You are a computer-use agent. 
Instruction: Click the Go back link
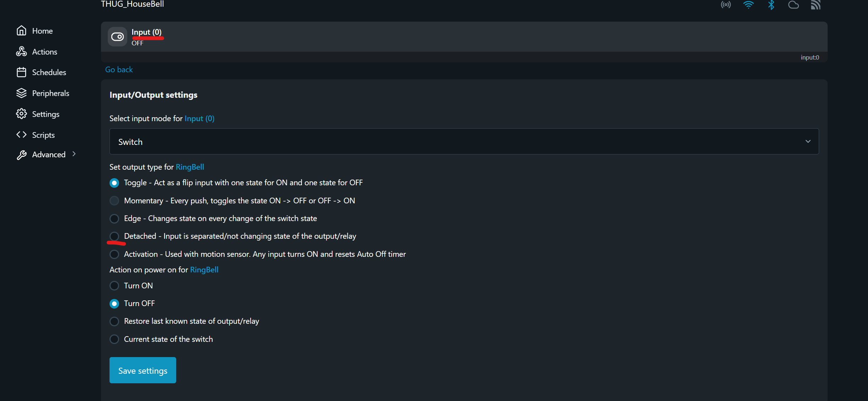pos(119,69)
